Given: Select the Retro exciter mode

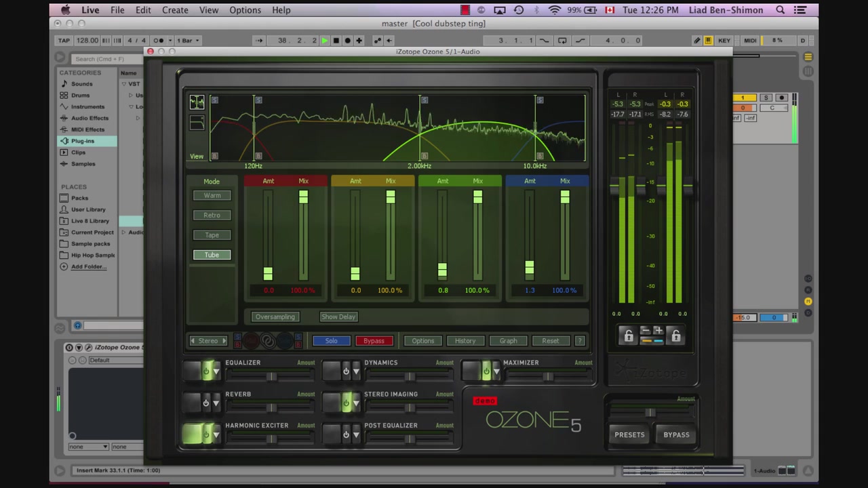Looking at the screenshot, I should pos(212,215).
